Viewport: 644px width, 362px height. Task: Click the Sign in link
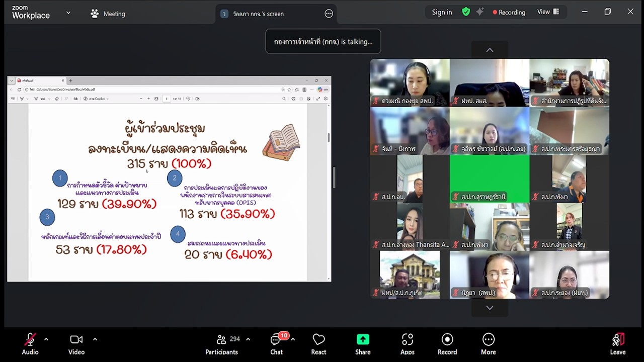point(442,12)
